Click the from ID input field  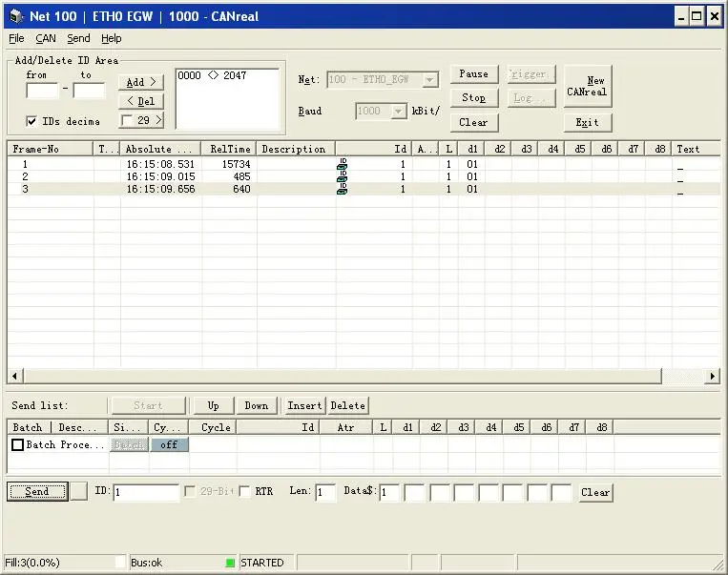42,91
